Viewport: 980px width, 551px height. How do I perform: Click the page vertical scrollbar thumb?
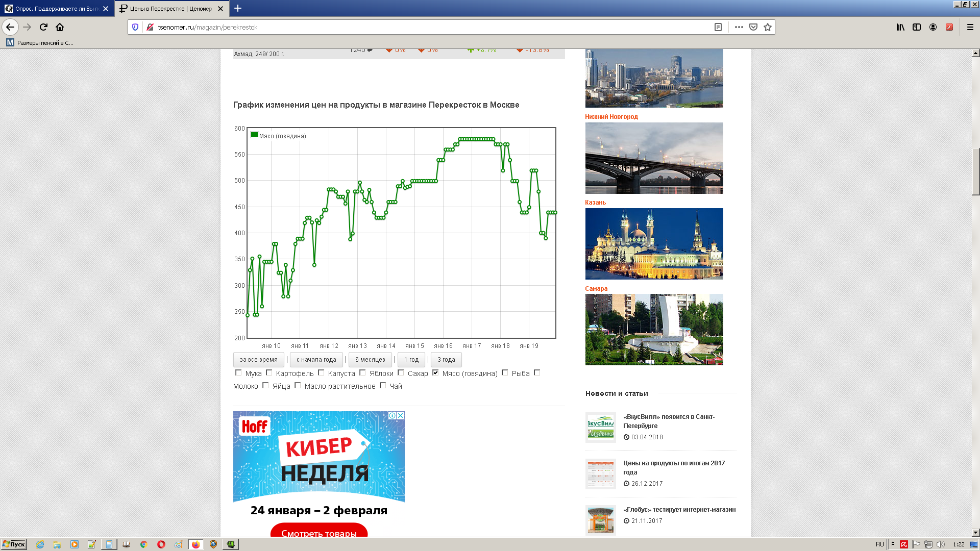pyautogui.click(x=975, y=171)
